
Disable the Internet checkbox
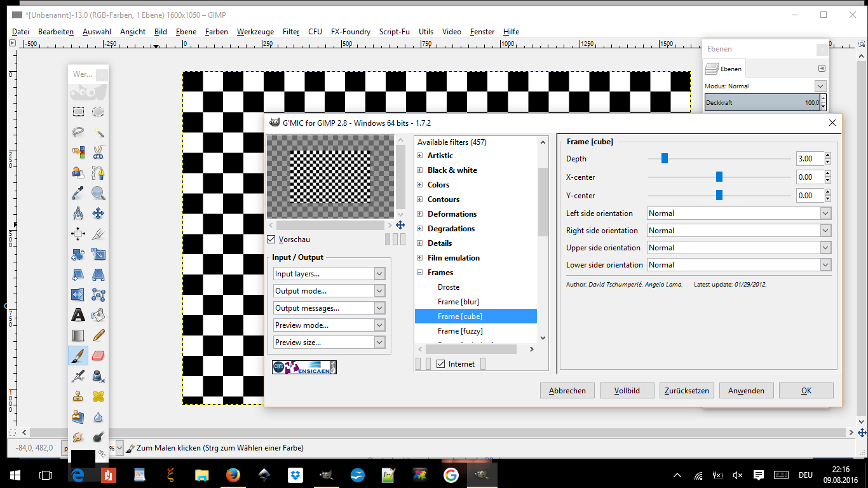tap(441, 364)
